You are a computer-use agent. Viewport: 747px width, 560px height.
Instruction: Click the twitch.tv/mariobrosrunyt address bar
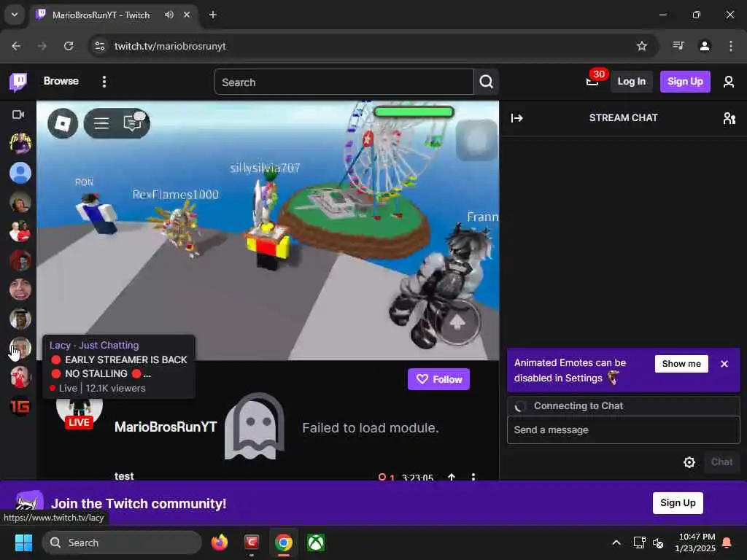(x=169, y=46)
